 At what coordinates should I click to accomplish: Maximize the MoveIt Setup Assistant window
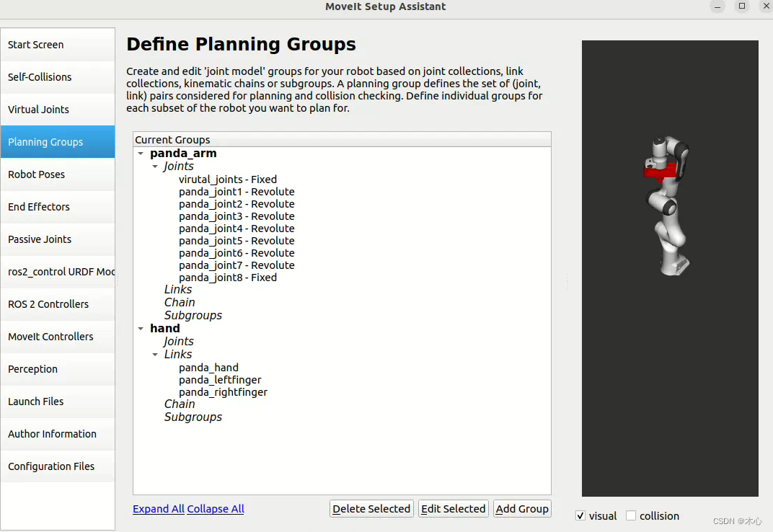[741, 6]
